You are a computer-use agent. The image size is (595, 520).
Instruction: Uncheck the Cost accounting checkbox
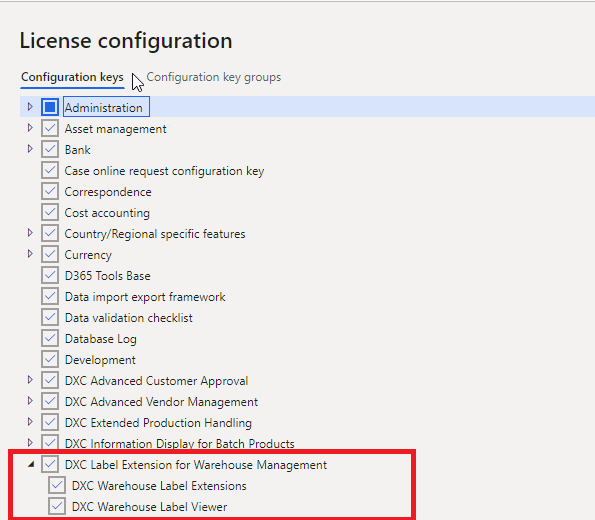tap(50, 212)
